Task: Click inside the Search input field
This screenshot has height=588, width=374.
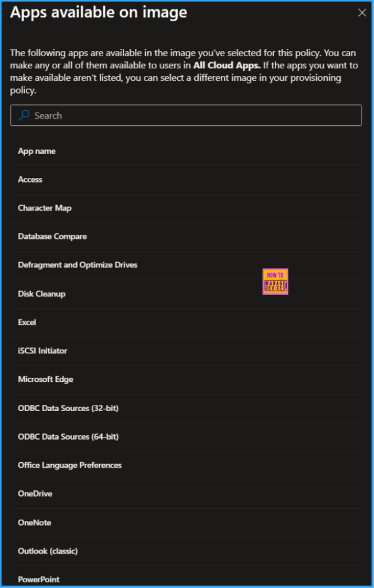Action: point(172,115)
